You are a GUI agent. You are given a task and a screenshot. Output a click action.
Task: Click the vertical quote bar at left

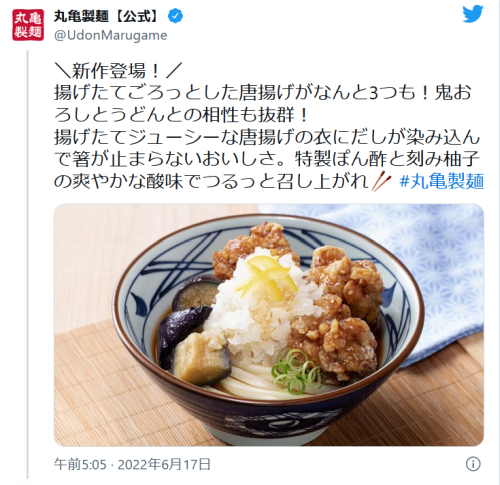(x=28, y=265)
